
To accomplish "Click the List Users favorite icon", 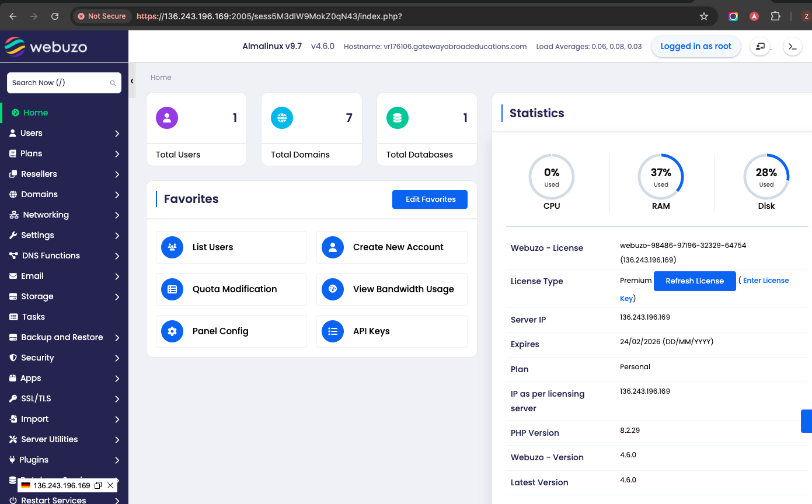I will [172, 247].
